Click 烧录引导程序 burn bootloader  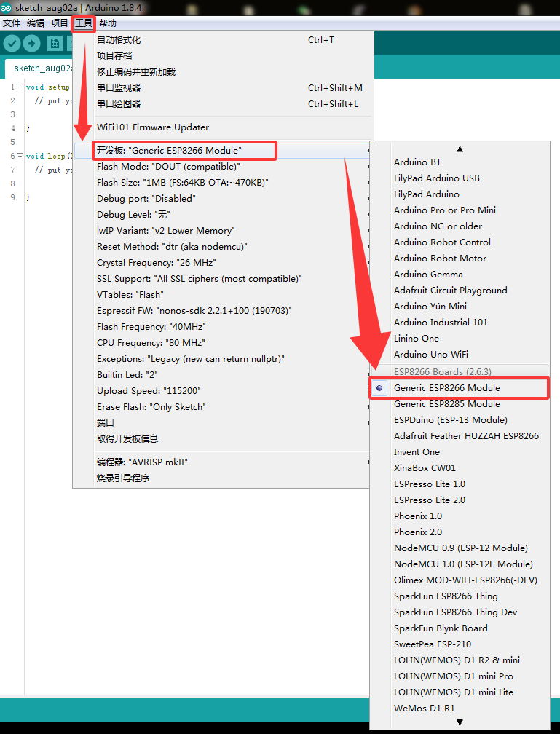pyautogui.click(x=223, y=478)
